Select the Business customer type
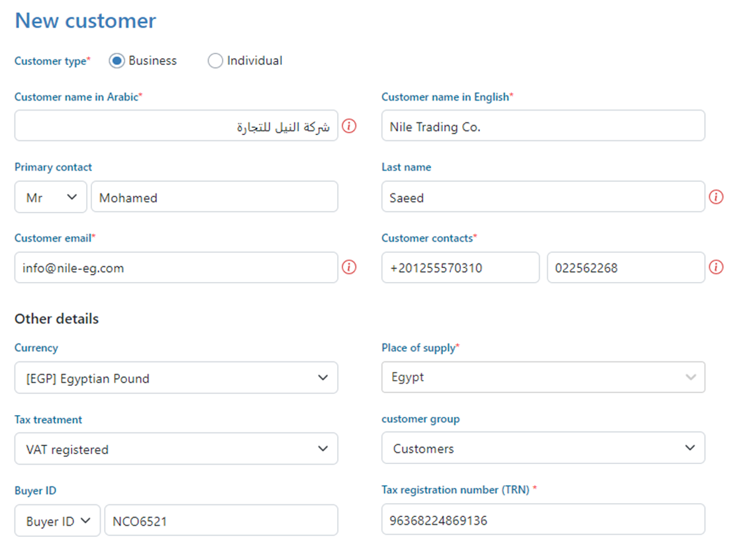 [117, 61]
